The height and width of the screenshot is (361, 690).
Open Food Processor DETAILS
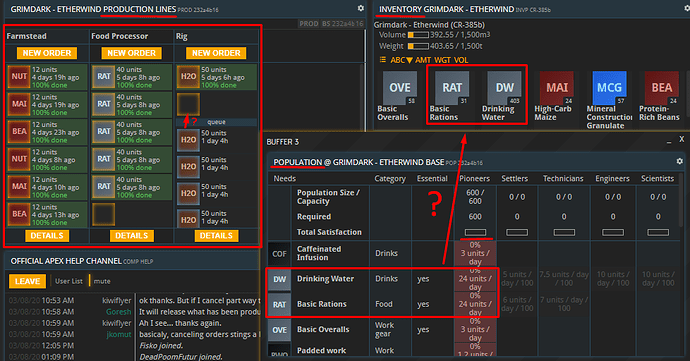coord(132,236)
